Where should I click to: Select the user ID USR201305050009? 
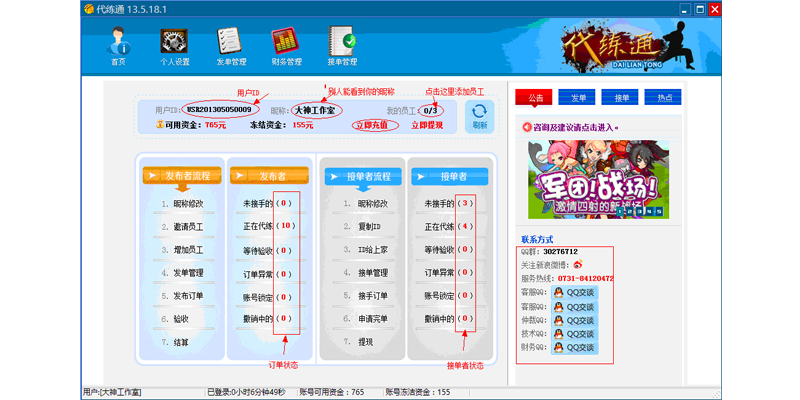219,110
